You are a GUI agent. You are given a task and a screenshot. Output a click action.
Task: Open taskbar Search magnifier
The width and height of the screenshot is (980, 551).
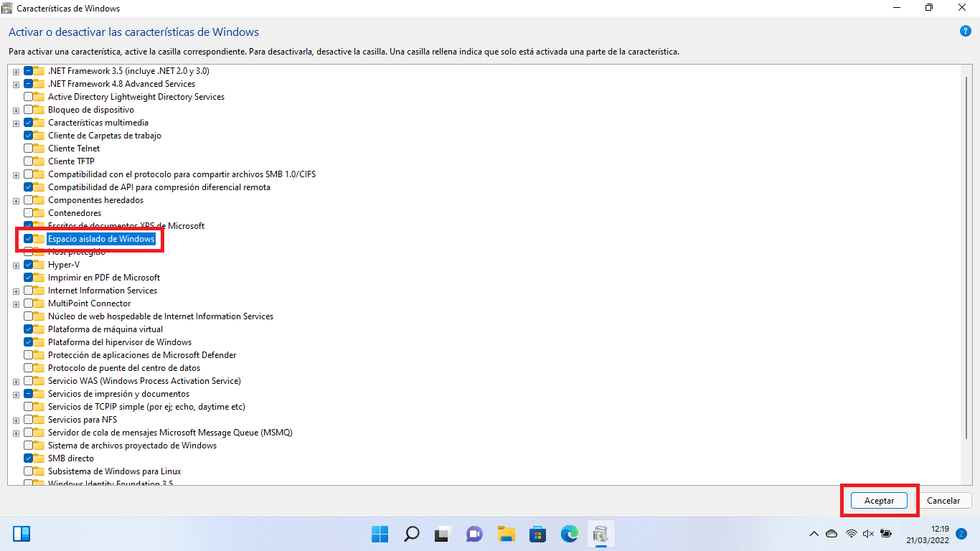[x=412, y=534]
